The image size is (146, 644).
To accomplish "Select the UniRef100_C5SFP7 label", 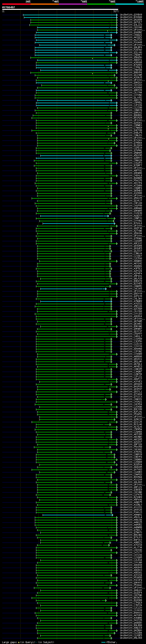I will click(131, 334).
